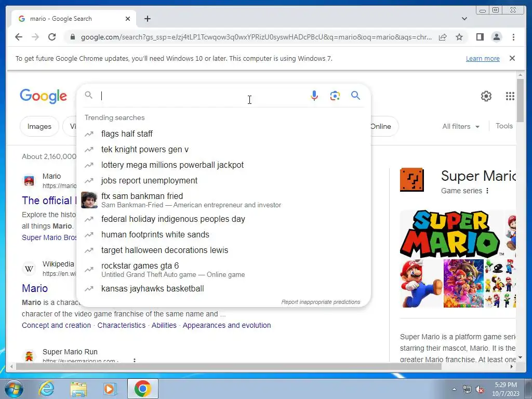532x399 pixels.
Task: Reload the current page
Action: point(52,37)
